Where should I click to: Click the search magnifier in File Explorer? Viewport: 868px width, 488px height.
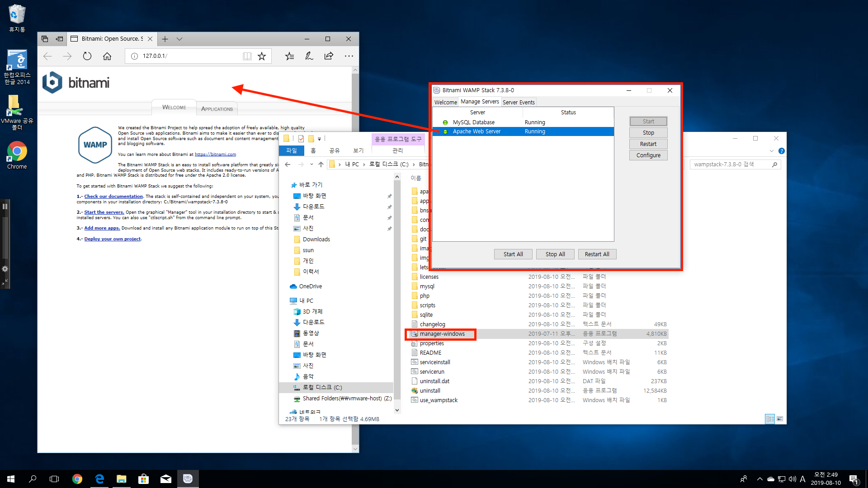[x=774, y=164]
